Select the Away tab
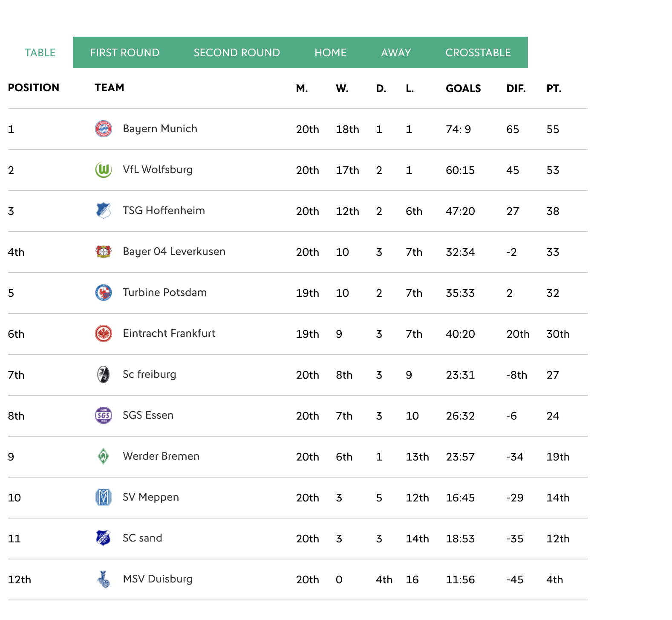 396,52
